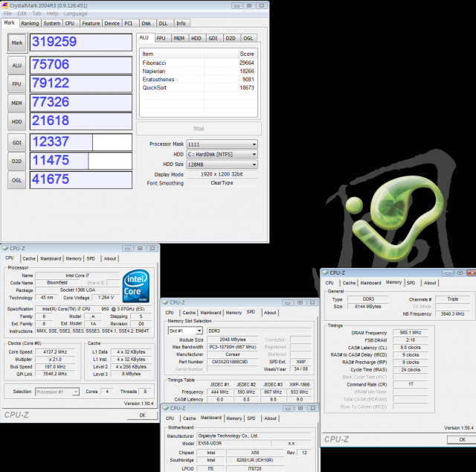Run the GDI benchmark button
Viewport: 476px width, 472px height.
(x=17, y=142)
